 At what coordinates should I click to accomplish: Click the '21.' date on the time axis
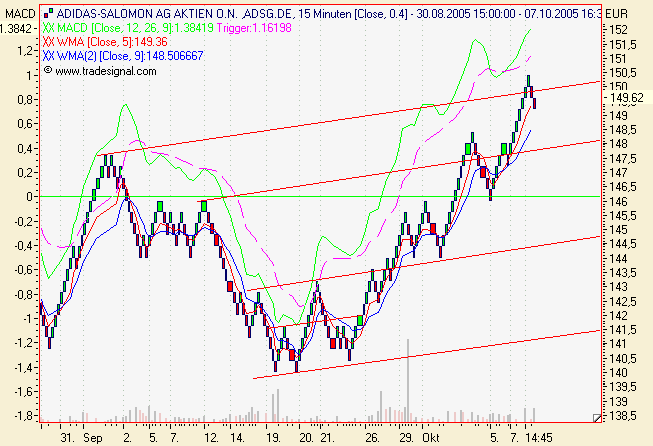point(327,438)
